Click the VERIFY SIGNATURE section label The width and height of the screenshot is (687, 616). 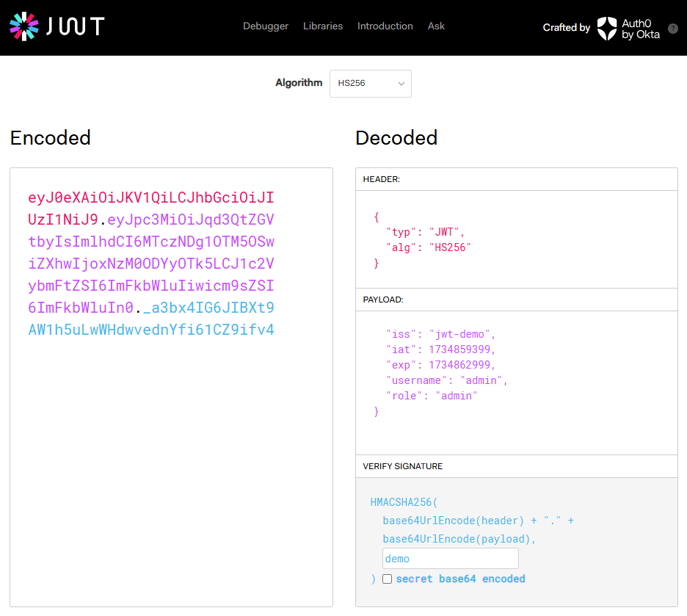point(403,466)
